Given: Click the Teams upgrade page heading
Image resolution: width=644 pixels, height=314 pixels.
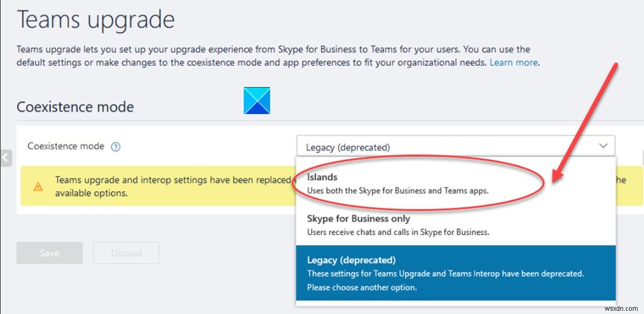Looking at the screenshot, I should 96,19.
